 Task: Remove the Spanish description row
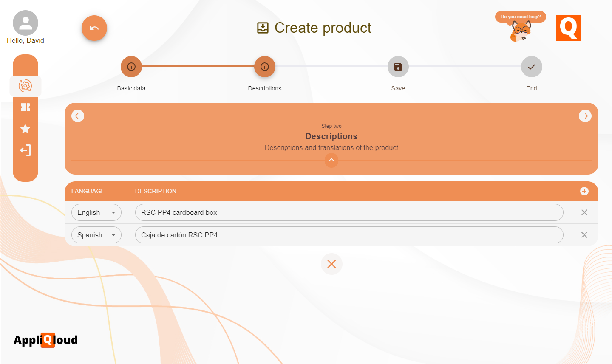coord(584,234)
